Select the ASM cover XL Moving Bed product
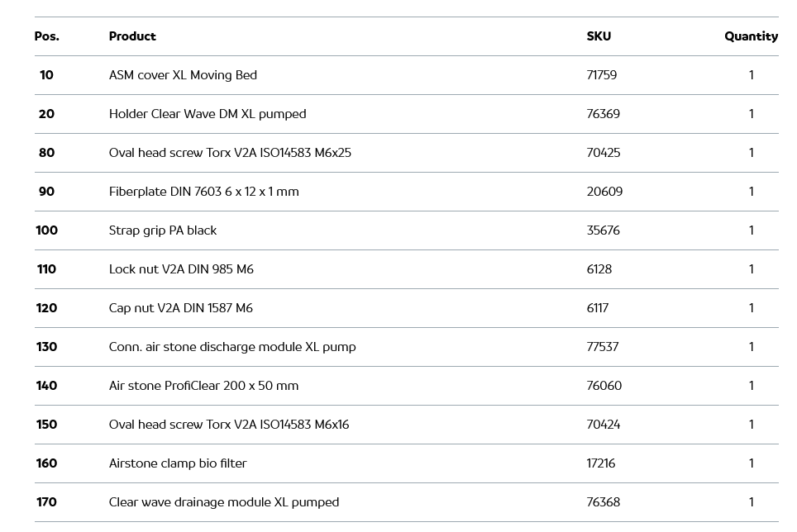The width and height of the screenshot is (797, 532). tap(183, 75)
